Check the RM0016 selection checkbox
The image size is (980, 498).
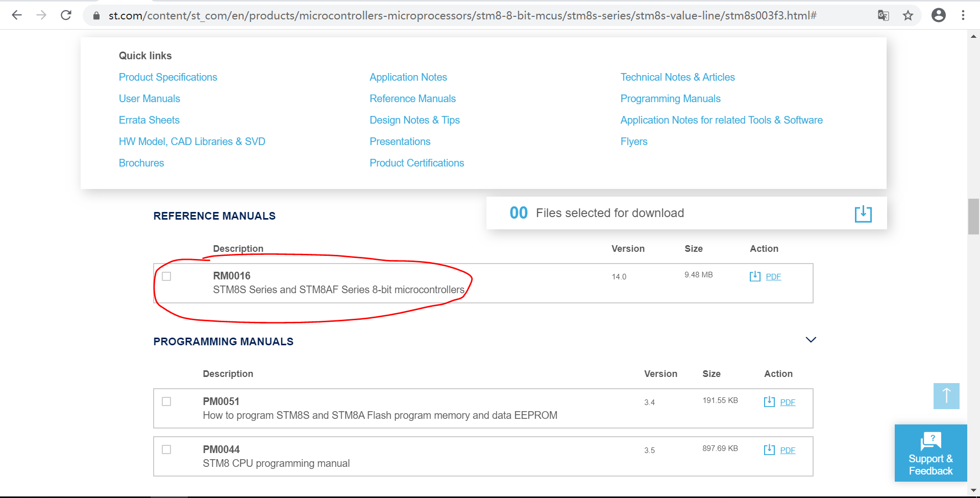pos(166,276)
